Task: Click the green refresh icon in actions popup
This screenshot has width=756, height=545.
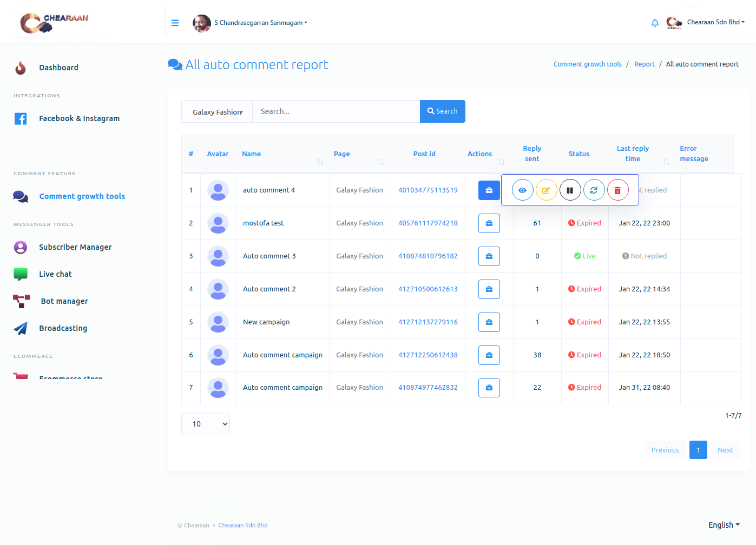Action: (x=594, y=190)
